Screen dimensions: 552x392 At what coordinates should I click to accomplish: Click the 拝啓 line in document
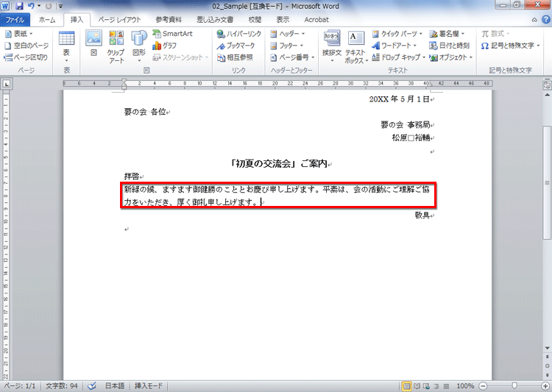pos(132,177)
